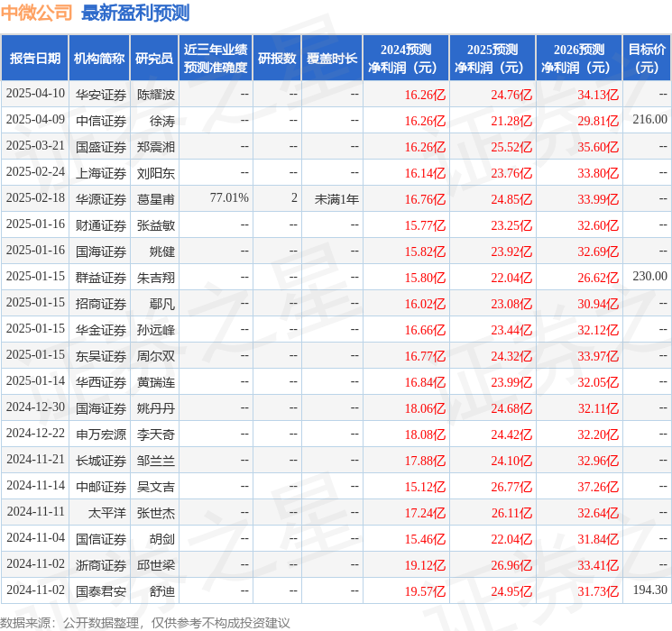Select the date 2024-11-04 cell
This screenshot has width=672, height=631.
pyautogui.click(x=35, y=538)
